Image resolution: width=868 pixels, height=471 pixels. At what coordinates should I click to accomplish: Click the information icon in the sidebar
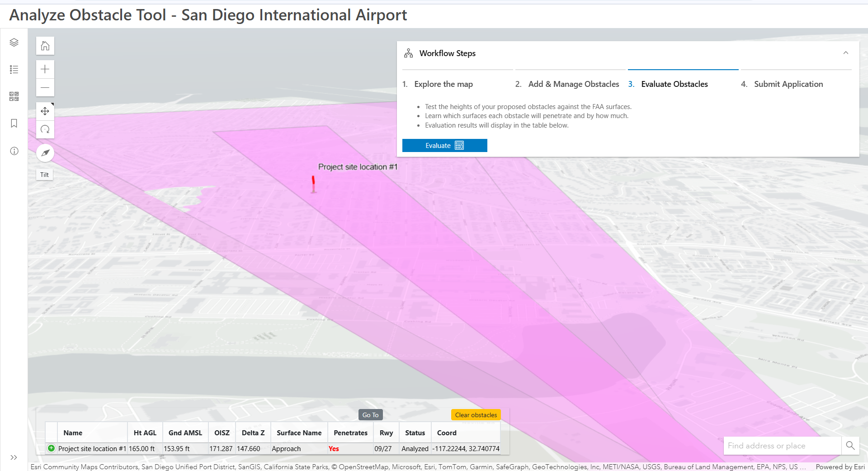click(14, 151)
